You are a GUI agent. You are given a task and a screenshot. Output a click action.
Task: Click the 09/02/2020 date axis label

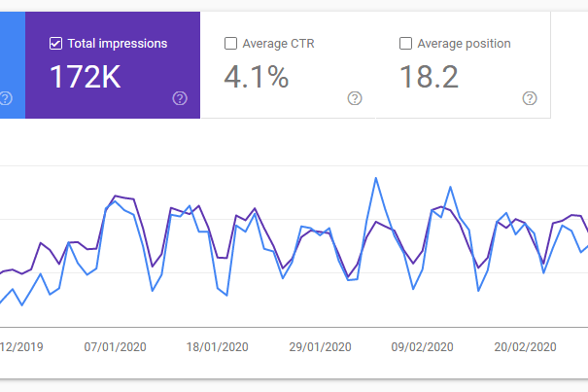point(423,347)
